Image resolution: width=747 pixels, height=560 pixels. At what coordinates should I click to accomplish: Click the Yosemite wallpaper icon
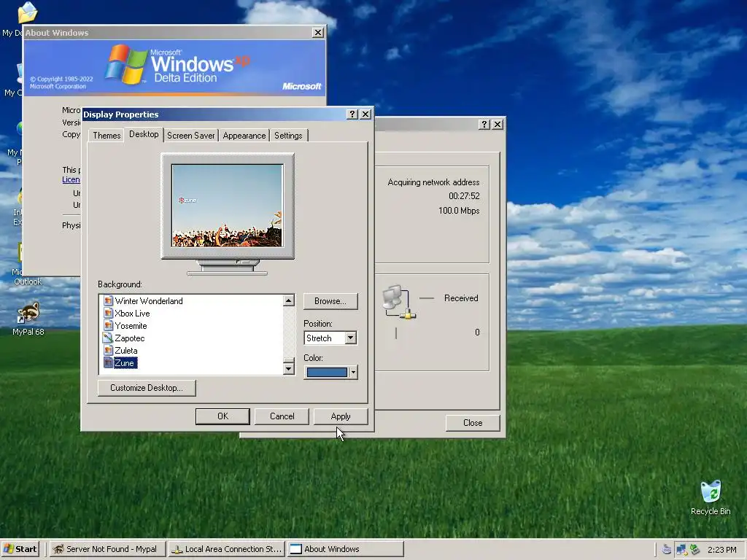tap(108, 326)
